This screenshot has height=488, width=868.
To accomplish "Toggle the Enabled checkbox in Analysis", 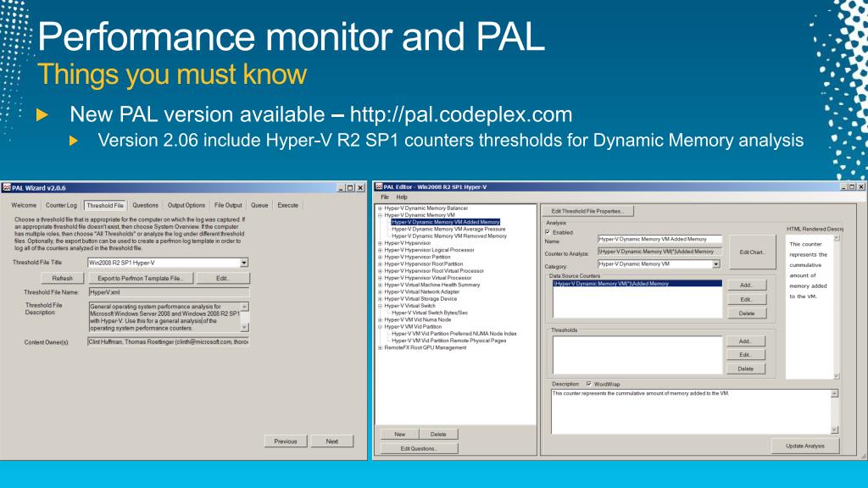I will (x=548, y=232).
